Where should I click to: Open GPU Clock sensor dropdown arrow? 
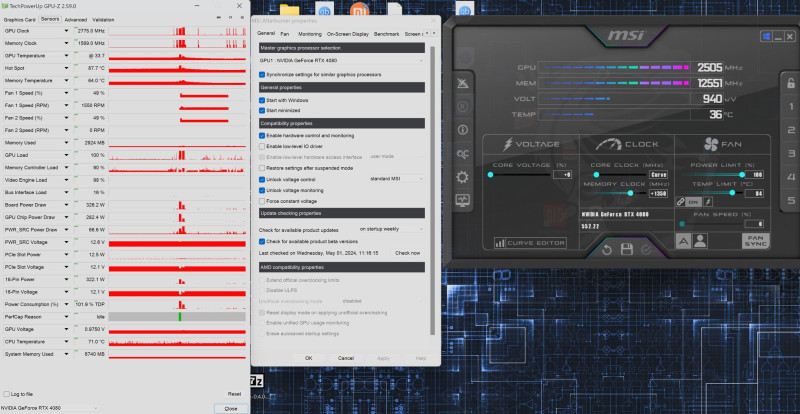(66, 31)
